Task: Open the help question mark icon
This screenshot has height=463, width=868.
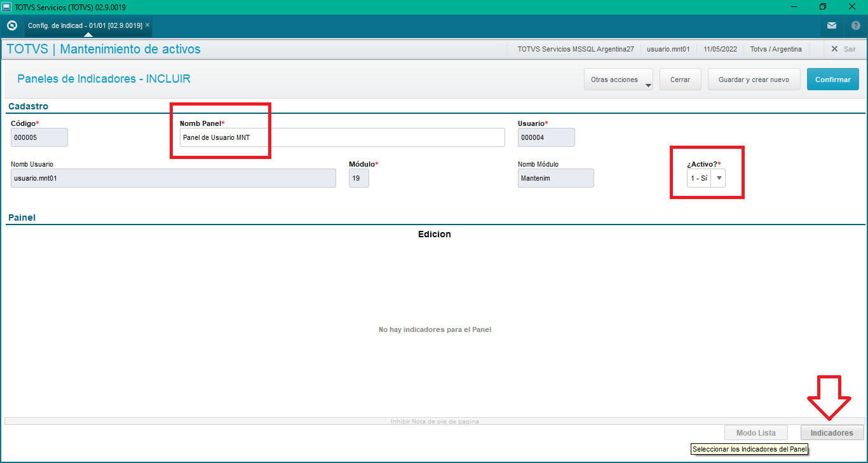Action: [x=855, y=25]
